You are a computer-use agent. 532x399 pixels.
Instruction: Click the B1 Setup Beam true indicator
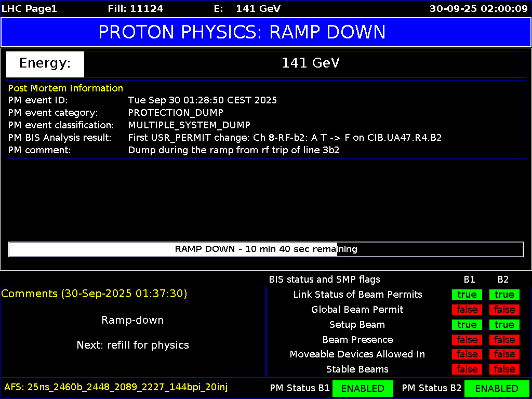pos(467,324)
